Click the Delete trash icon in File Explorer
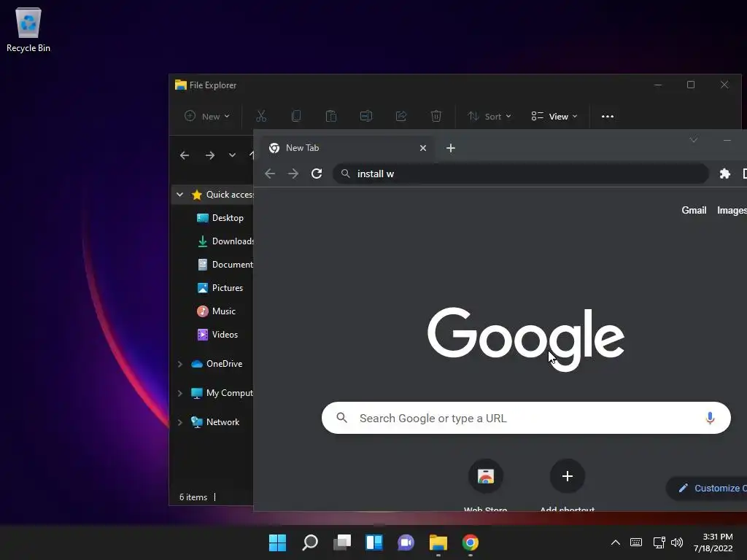 point(436,116)
